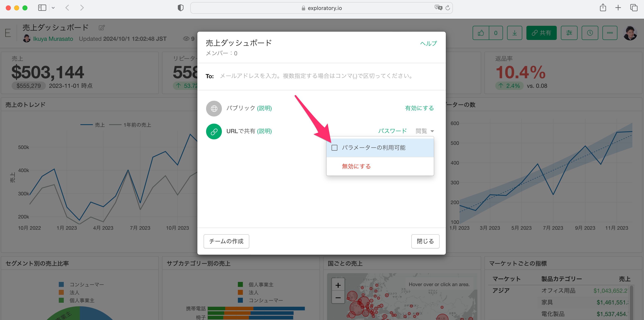Select 無効にする in the dropdown menu
The width and height of the screenshot is (644, 320).
[356, 166]
